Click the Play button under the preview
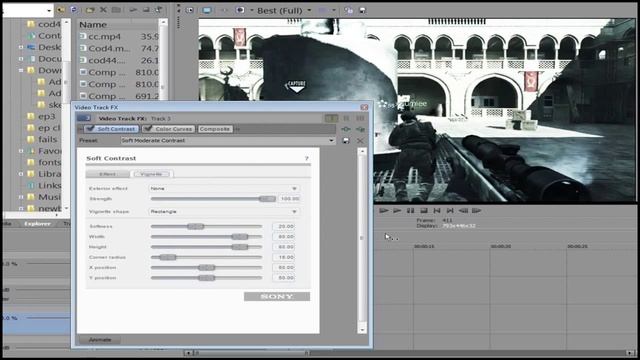The image size is (640, 360). click(x=397, y=211)
